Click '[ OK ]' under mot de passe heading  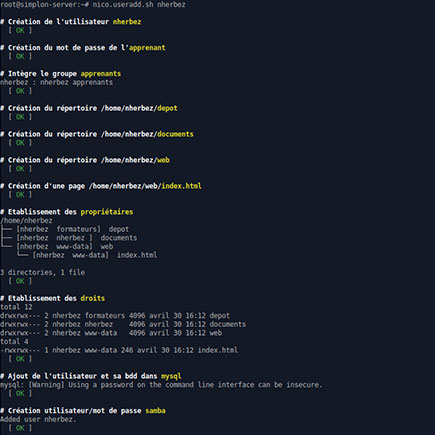(x=20, y=56)
